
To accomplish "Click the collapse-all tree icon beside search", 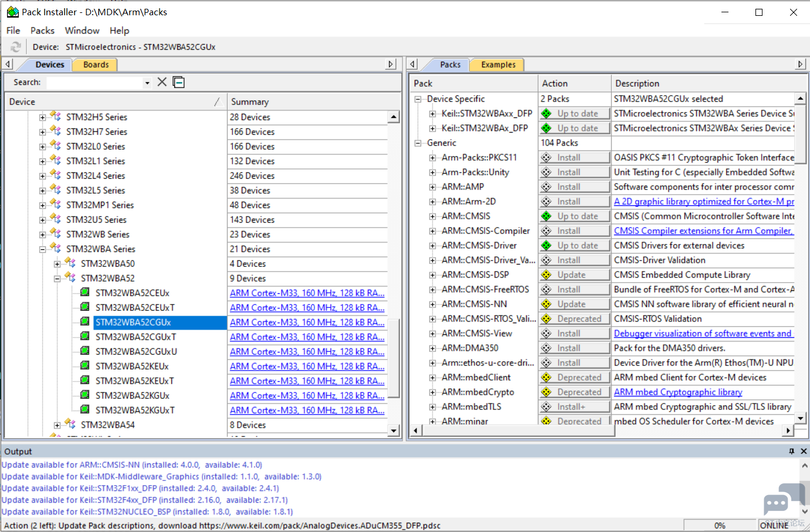I will coord(179,82).
